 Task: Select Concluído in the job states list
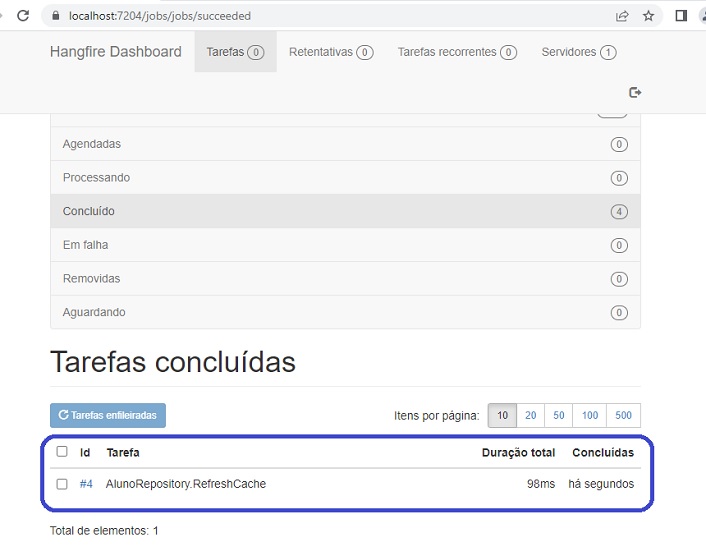point(345,211)
